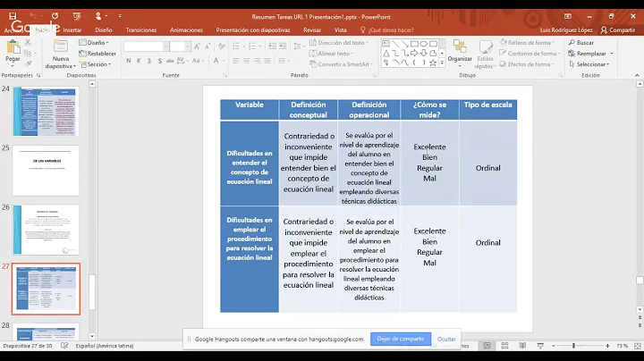The image size is (644, 361).
Task: Select the rectangle shape in shapes gallery
Action: tap(414, 44)
